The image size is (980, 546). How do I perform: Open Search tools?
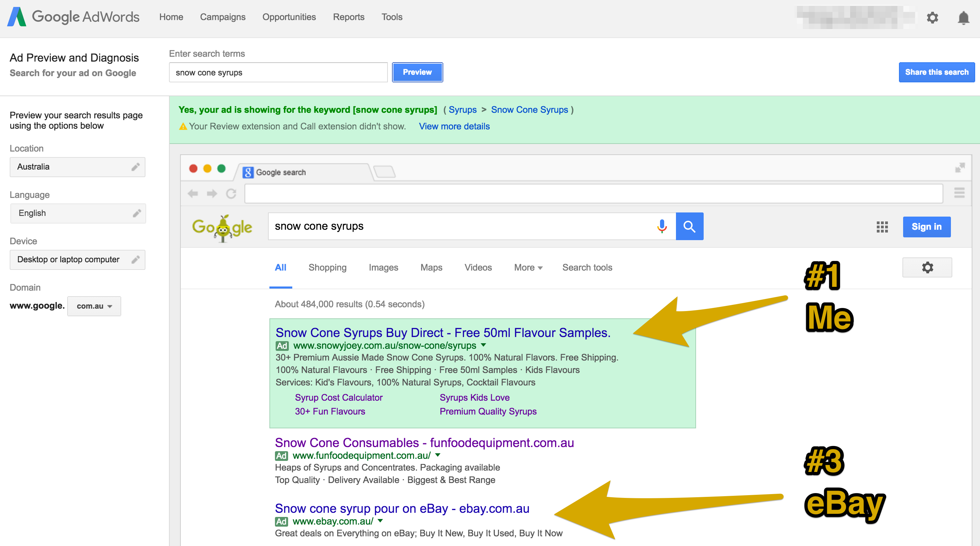tap(587, 268)
